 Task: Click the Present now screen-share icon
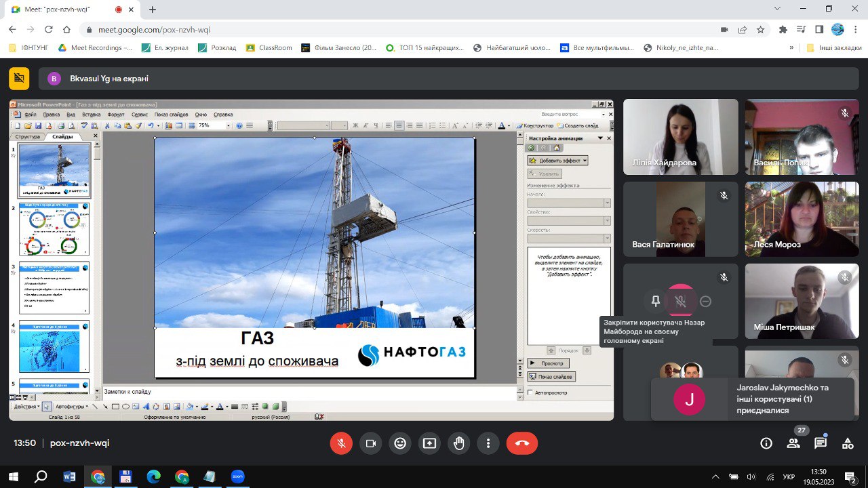pos(429,443)
